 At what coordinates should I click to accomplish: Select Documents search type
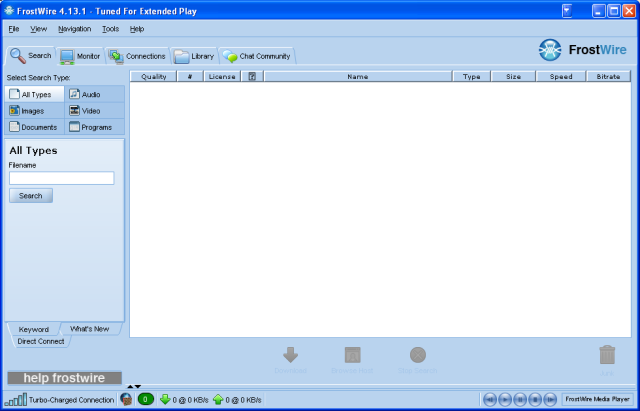point(35,127)
